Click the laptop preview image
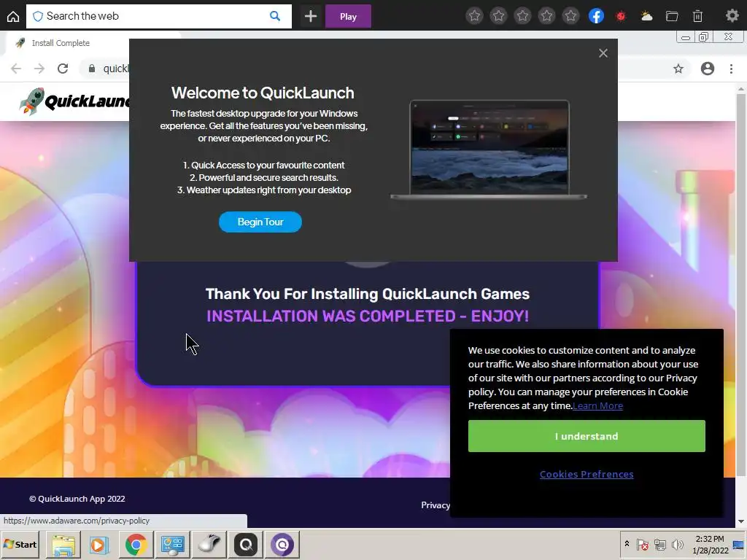The image size is (747, 560). [489, 149]
